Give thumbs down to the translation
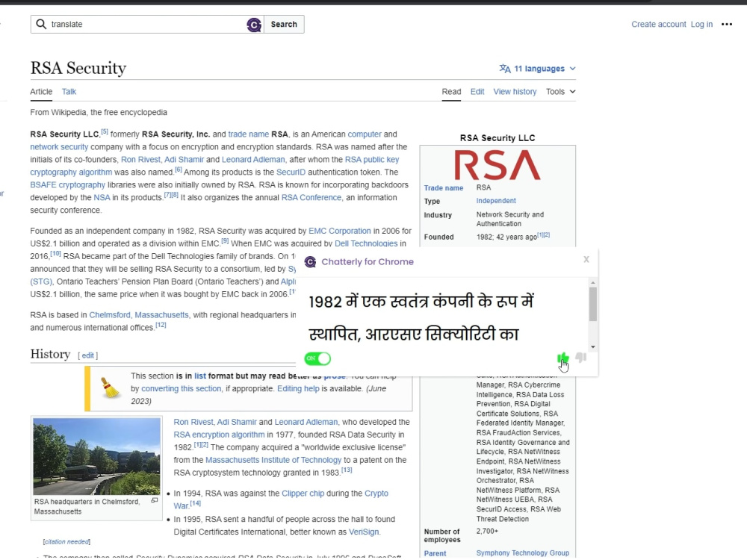This screenshot has width=747, height=560. [580, 358]
